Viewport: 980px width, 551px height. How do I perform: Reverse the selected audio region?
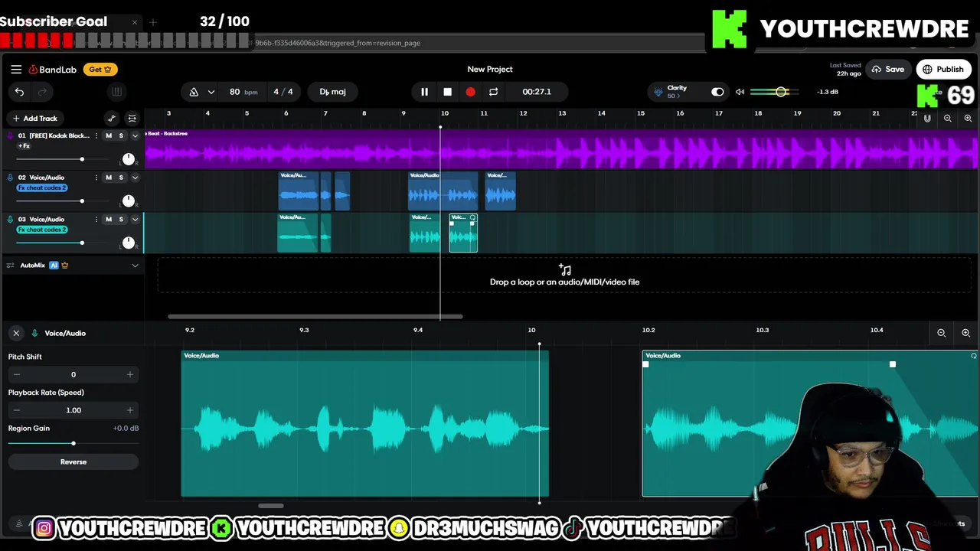(73, 462)
